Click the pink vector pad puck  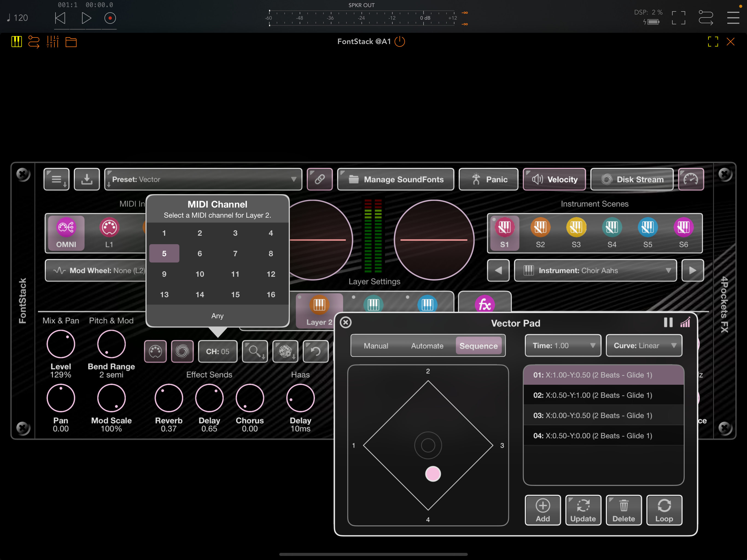coord(433,474)
